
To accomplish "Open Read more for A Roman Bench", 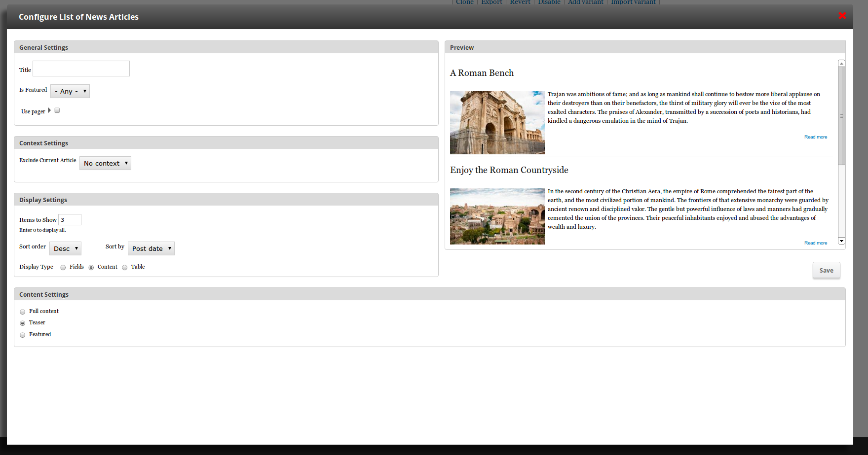I will (816, 137).
